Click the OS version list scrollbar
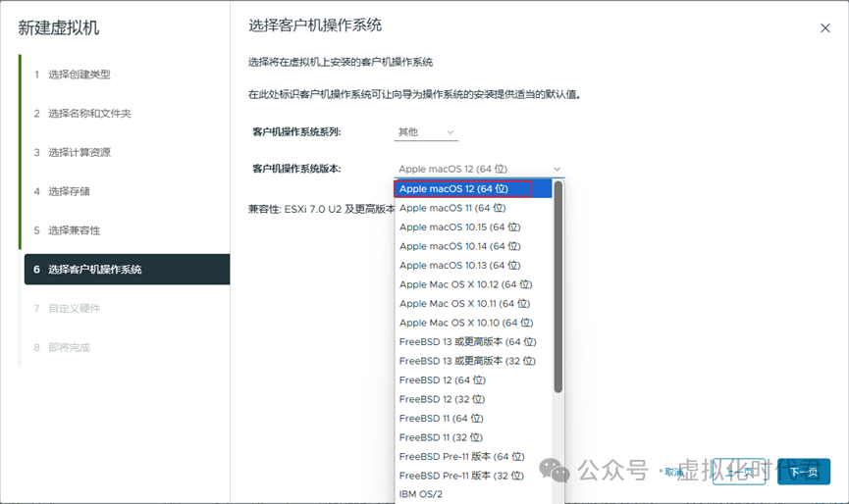 558,286
